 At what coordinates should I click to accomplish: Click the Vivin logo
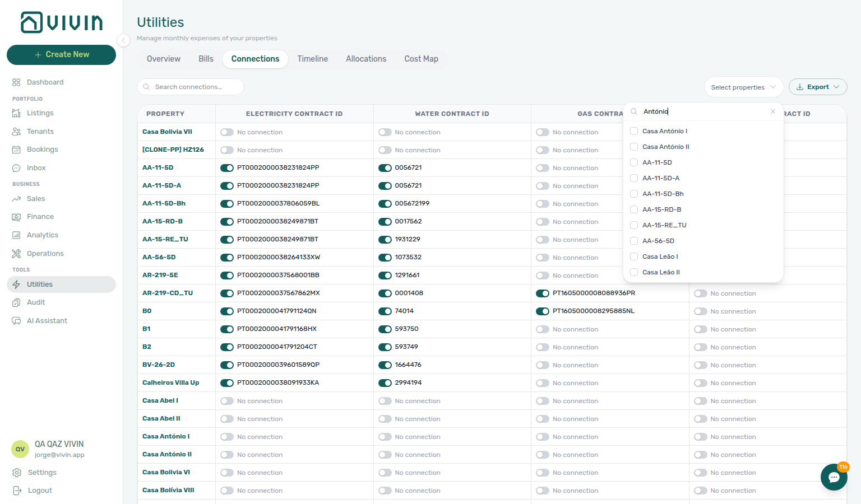coord(62,22)
